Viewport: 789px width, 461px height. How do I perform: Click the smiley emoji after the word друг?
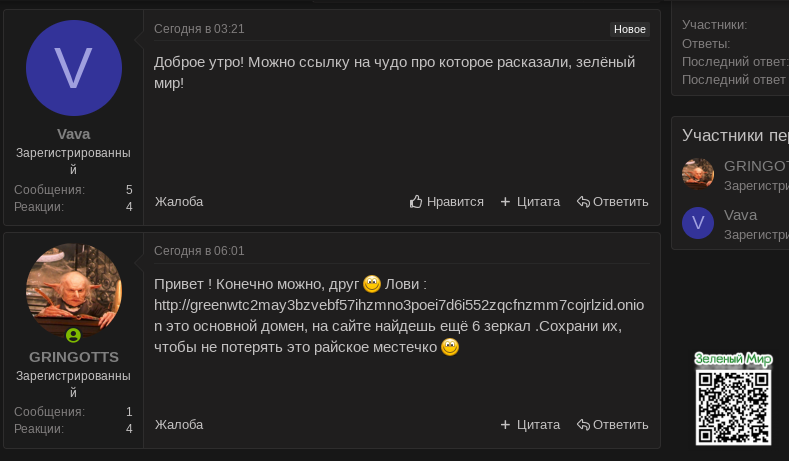coord(372,283)
